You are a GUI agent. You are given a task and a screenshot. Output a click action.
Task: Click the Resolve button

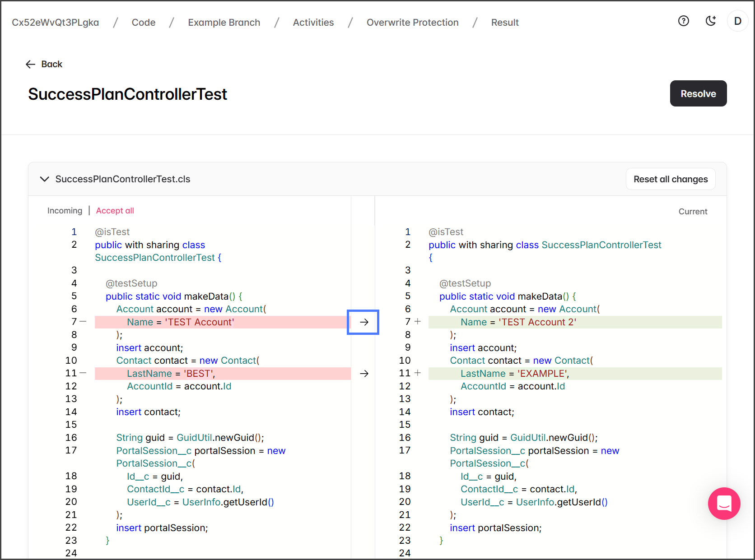point(698,94)
